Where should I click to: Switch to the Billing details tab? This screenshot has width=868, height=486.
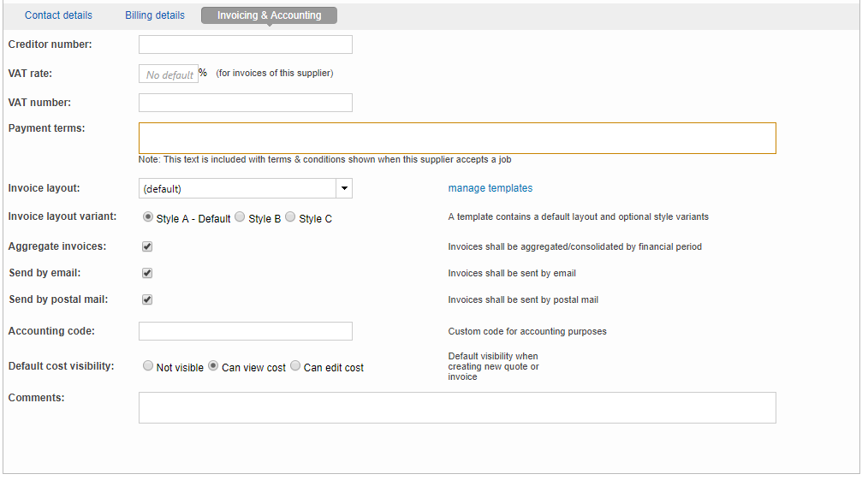pyautogui.click(x=155, y=15)
